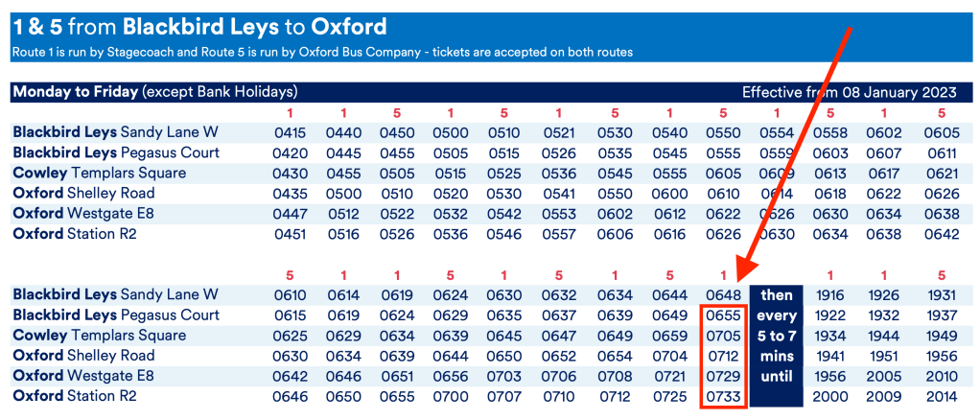Select the 0415 first Sandy Lane W departure
Screen dimensions: 980x420
[x=289, y=132]
